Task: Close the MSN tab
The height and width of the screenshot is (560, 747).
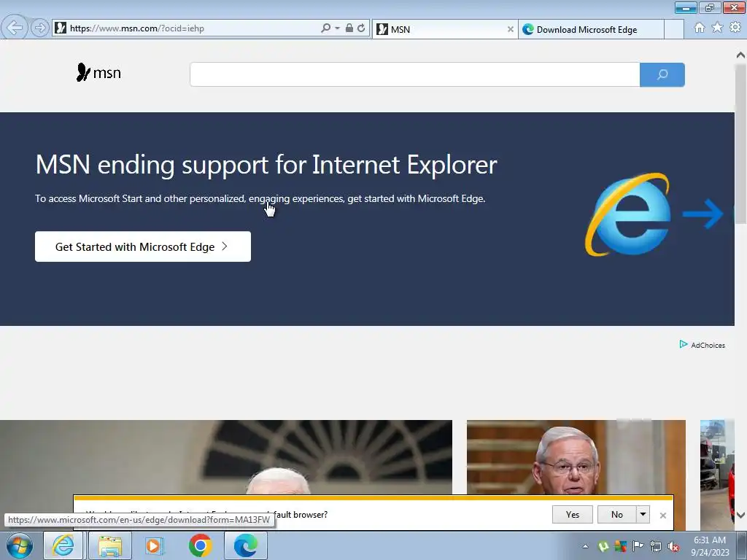Action: 511,29
